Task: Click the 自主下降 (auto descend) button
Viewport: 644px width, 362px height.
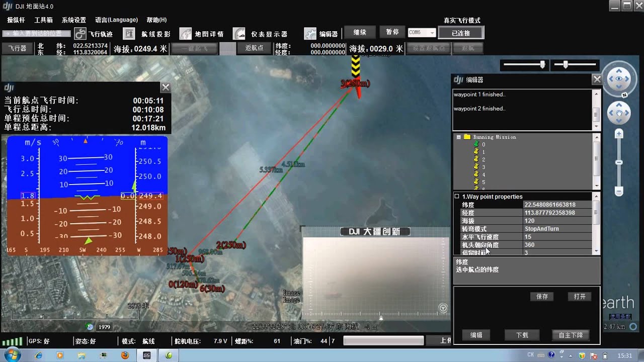Action: 571,335
